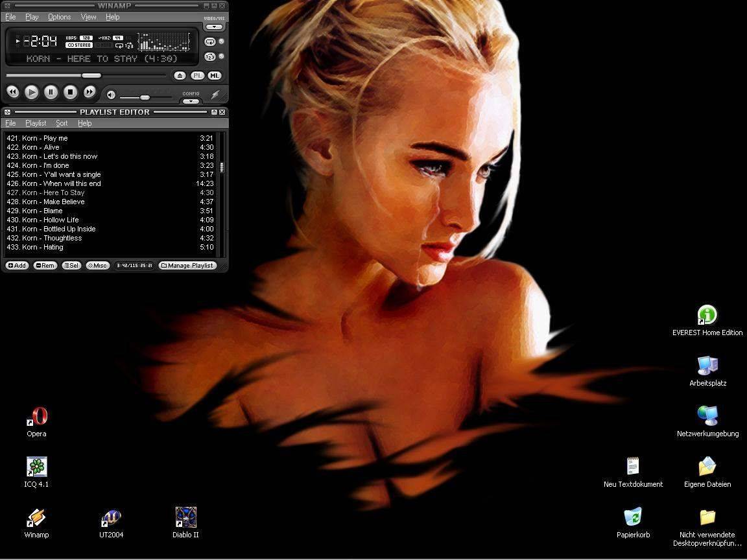Stop playback with the Stop button
Image resolution: width=747 pixels, height=560 pixels.
tap(70, 92)
